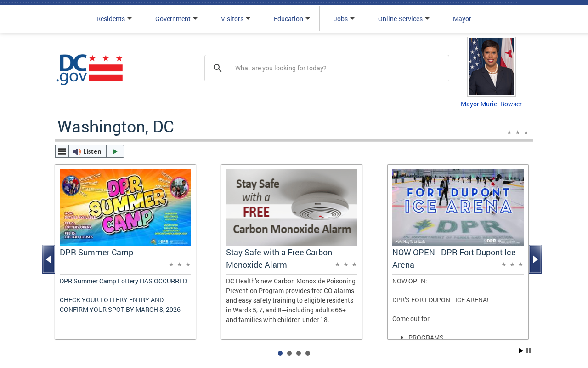Select the third carousel page dot

[299, 353]
